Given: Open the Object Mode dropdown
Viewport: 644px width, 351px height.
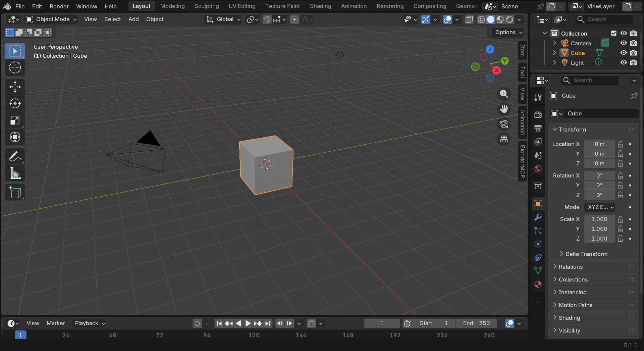Looking at the screenshot, I should (51, 19).
